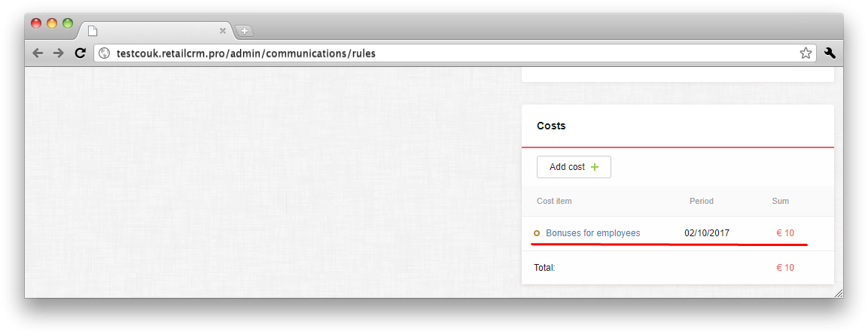Click the browser forward arrow

58,53
